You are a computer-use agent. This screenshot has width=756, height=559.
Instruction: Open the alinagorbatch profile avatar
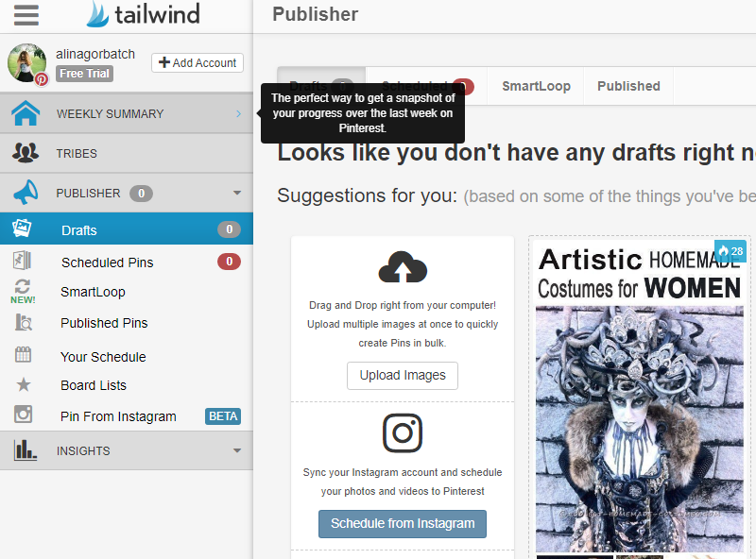pyautogui.click(x=27, y=62)
